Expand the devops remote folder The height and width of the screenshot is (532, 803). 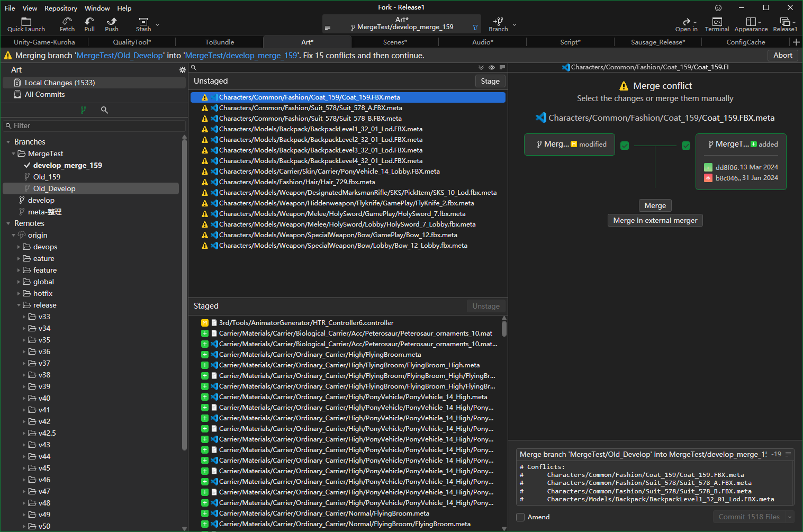(x=19, y=247)
